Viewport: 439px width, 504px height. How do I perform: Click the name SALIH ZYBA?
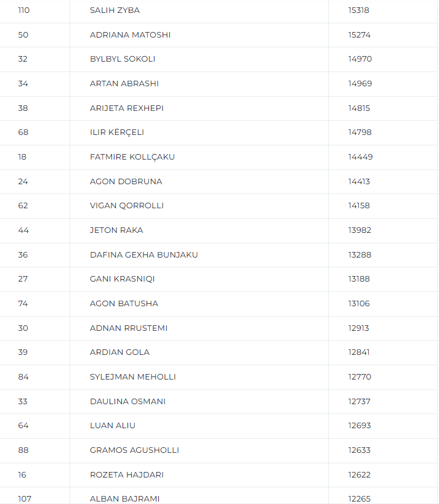[x=115, y=10]
